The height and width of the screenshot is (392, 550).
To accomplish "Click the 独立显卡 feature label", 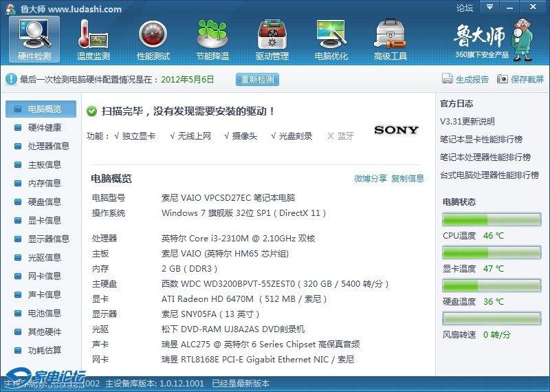I will tap(139, 135).
